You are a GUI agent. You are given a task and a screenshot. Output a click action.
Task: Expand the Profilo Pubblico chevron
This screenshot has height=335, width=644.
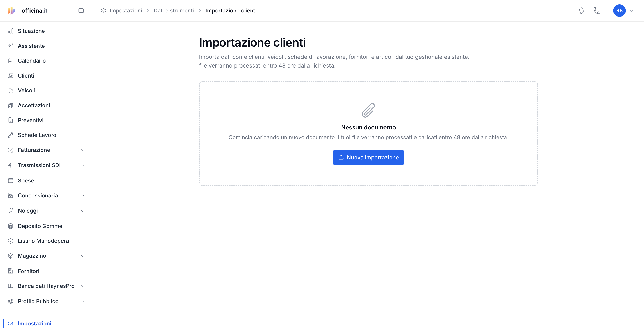click(x=83, y=301)
